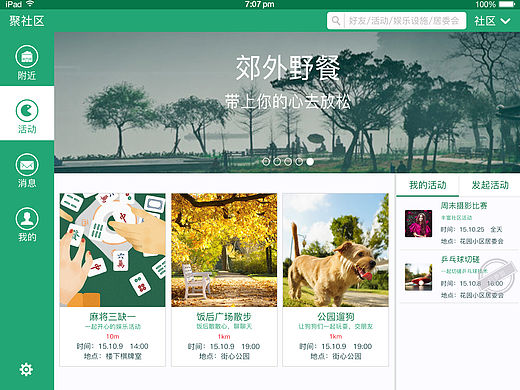Select the fourth banner page dot

(x=299, y=162)
